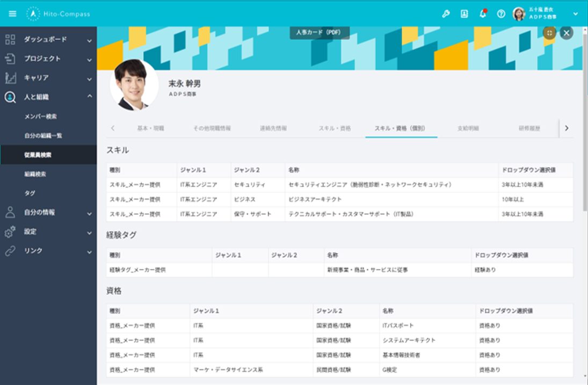This screenshot has height=385, width=588.
Task: Click 末永 幹男's profile photo
Action: tap(134, 85)
